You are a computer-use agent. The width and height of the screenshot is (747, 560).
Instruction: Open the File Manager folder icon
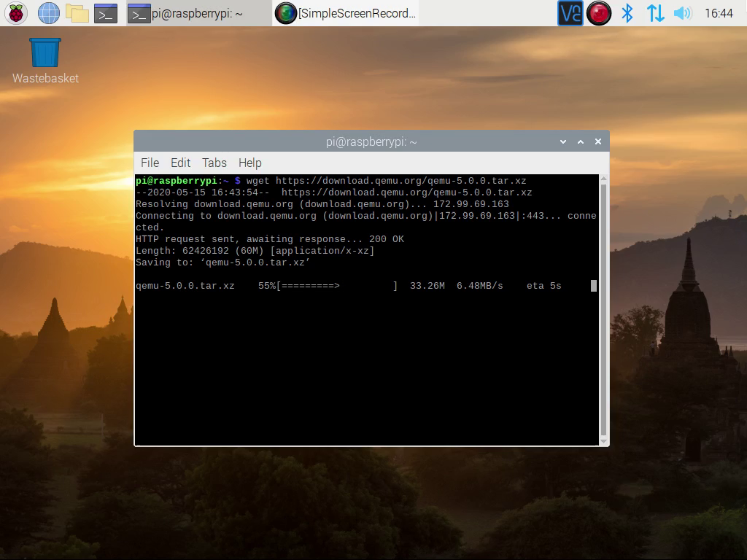(x=77, y=13)
